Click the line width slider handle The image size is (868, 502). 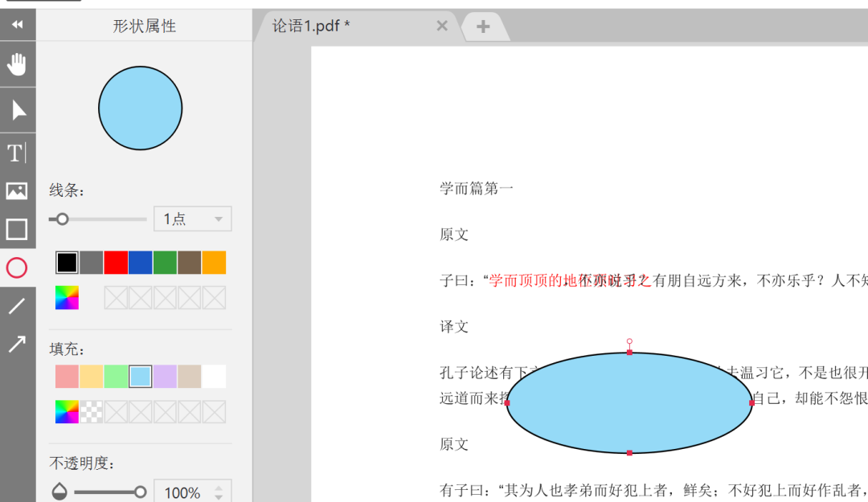pos(62,219)
